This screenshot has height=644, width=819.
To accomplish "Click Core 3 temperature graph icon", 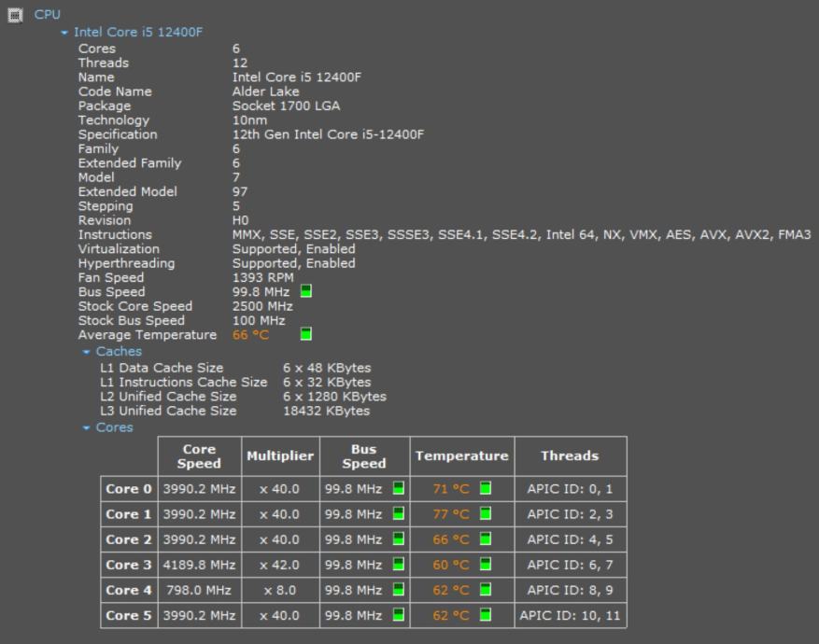I will coord(486,564).
